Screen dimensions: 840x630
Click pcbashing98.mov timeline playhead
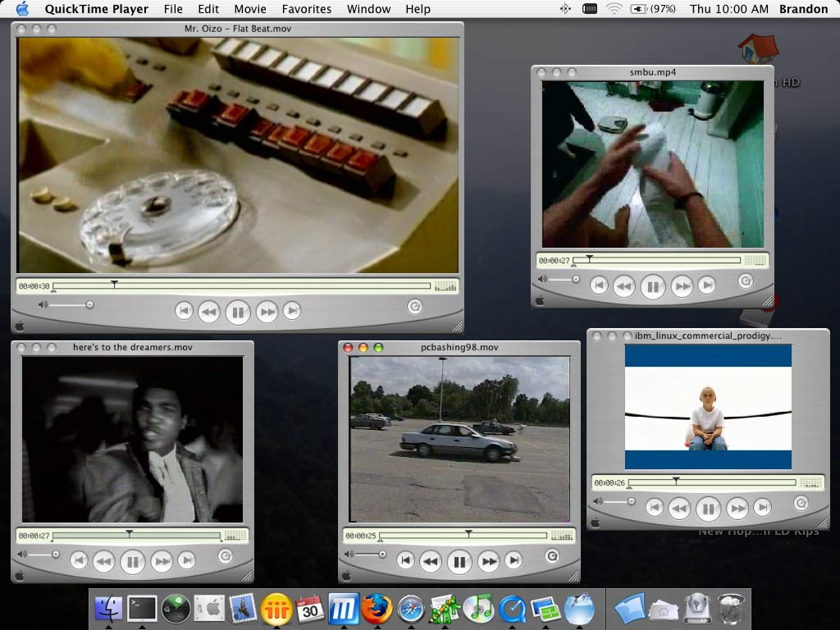[x=468, y=533]
